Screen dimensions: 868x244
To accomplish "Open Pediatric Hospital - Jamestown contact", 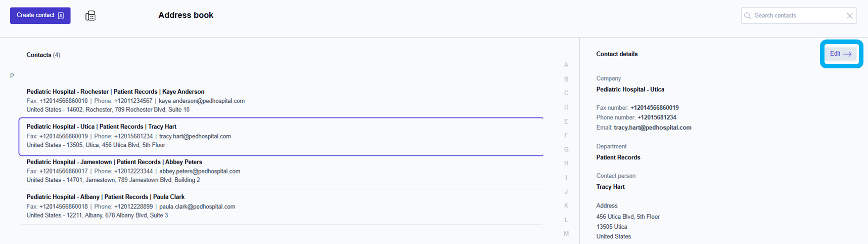I will point(114,162).
